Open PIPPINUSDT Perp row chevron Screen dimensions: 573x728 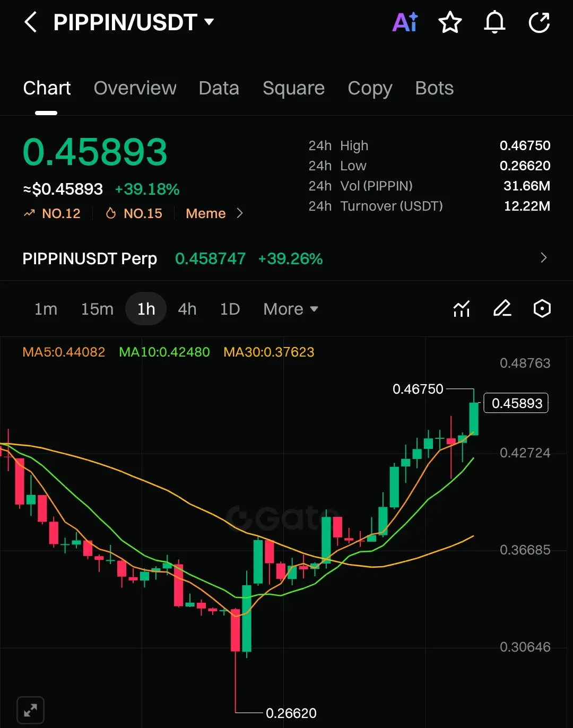543,258
